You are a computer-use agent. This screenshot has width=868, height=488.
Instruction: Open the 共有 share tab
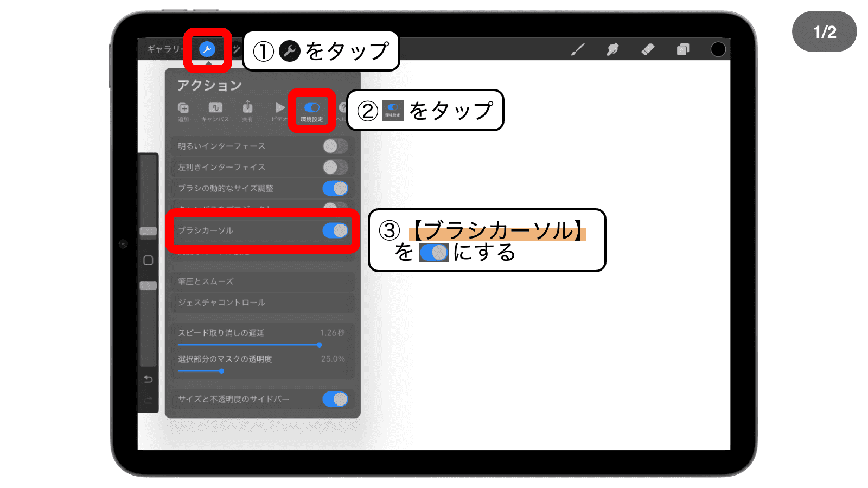(247, 112)
